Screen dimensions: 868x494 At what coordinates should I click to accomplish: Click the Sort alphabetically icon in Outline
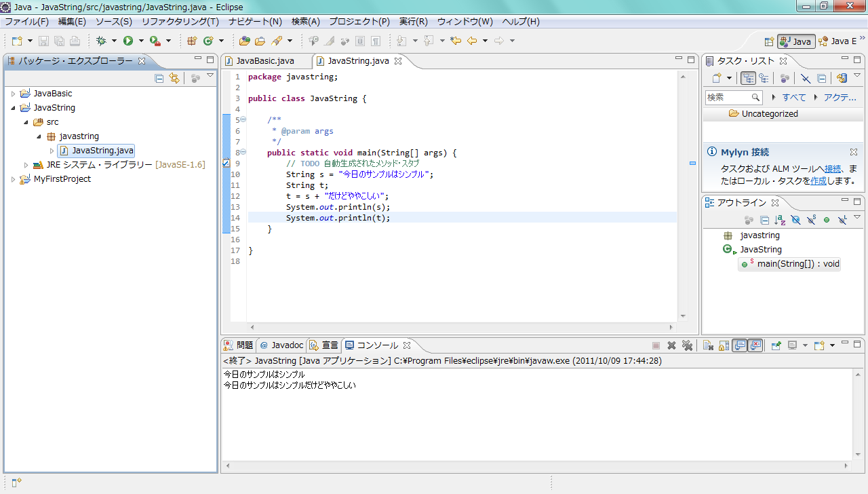click(780, 220)
